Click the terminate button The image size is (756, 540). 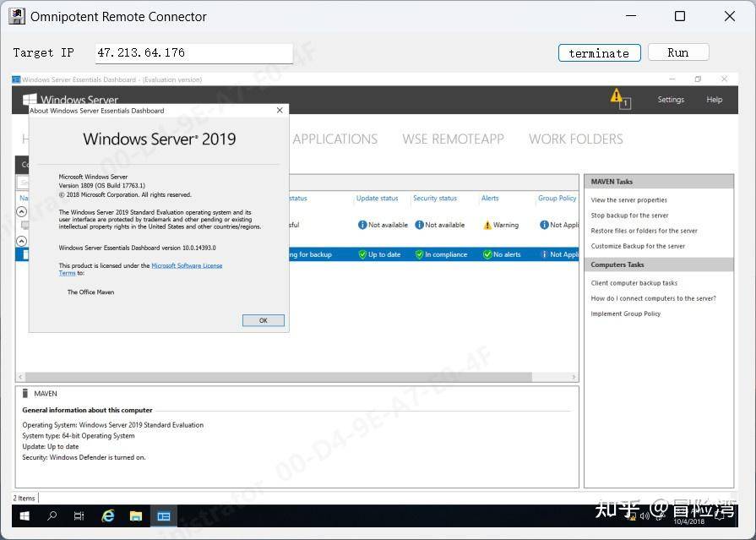click(x=599, y=52)
